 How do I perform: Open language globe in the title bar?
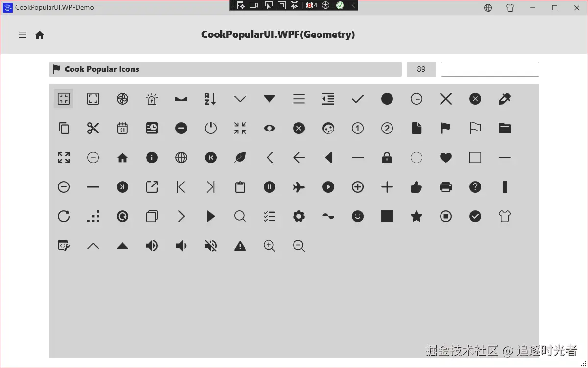pos(488,8)
